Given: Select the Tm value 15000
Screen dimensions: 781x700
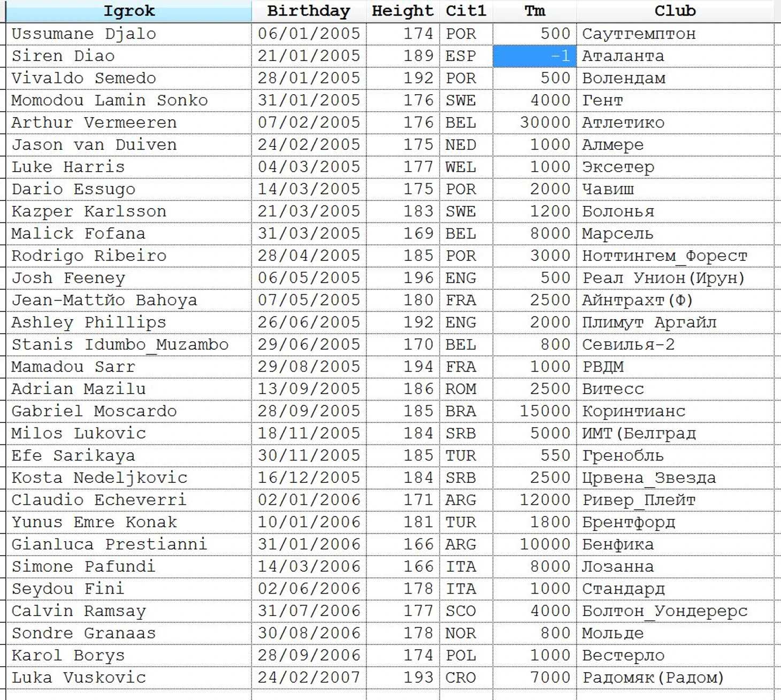Looking at the screenshot, I should 534,411.
